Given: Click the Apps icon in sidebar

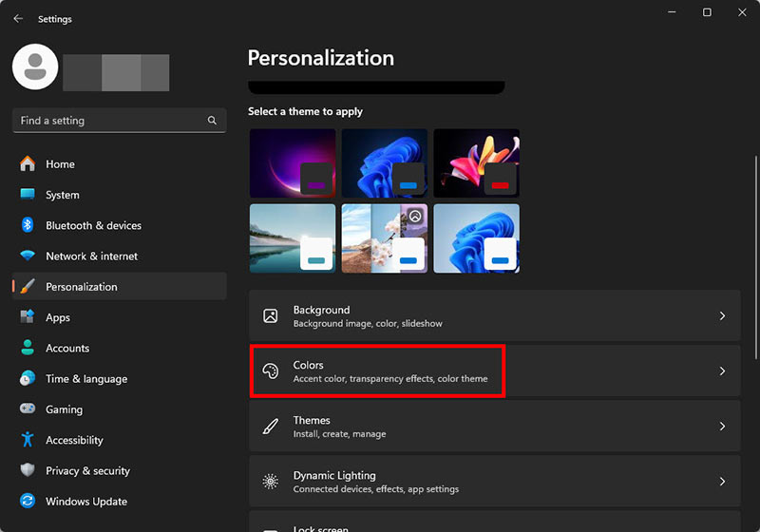Looking at the screenshot, I should (28, 317).
